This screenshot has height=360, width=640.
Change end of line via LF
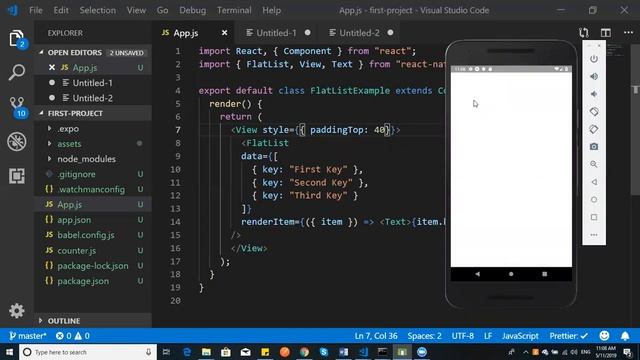coord(488,336)
